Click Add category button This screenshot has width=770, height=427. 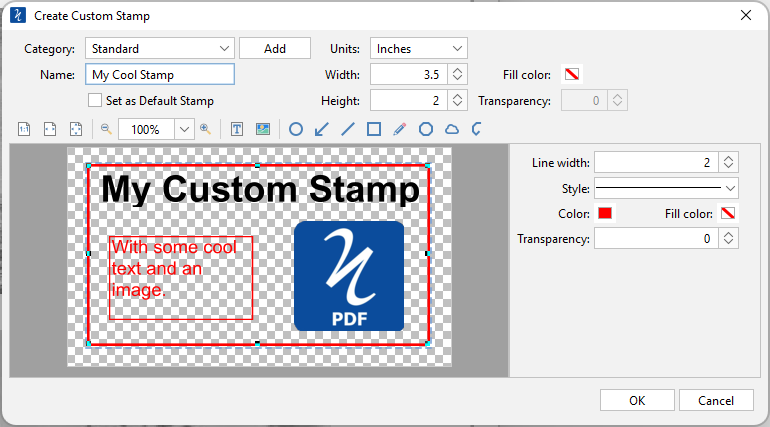point(275,49)
